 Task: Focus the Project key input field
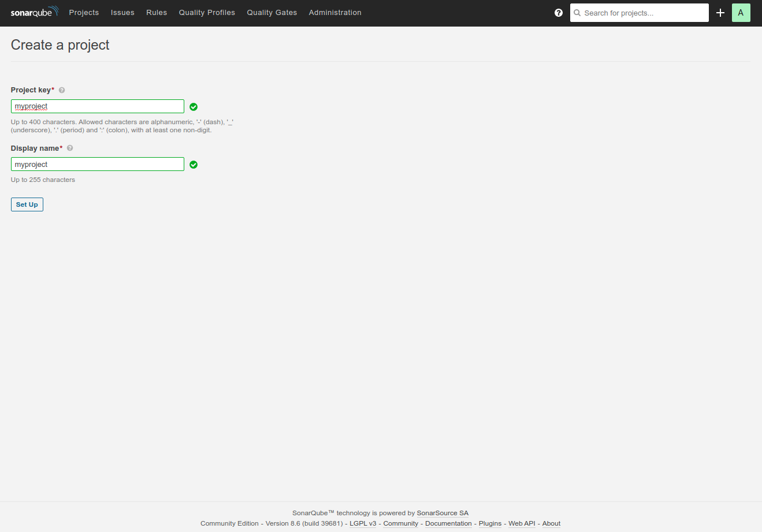(x=97, y=106)
